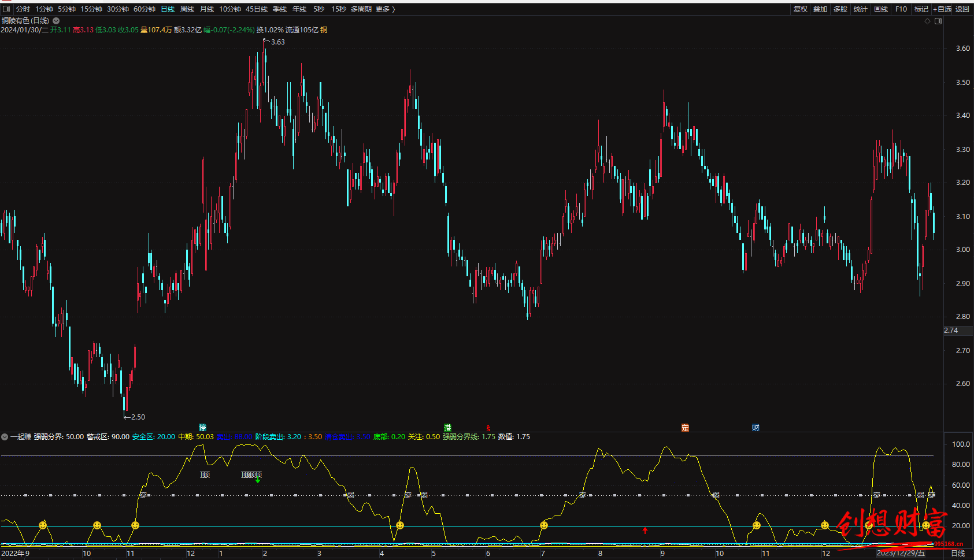Viewport: 974px width, 560px height.
Task: Select the 周线 weekly chart tab
Action: (187, 9)
